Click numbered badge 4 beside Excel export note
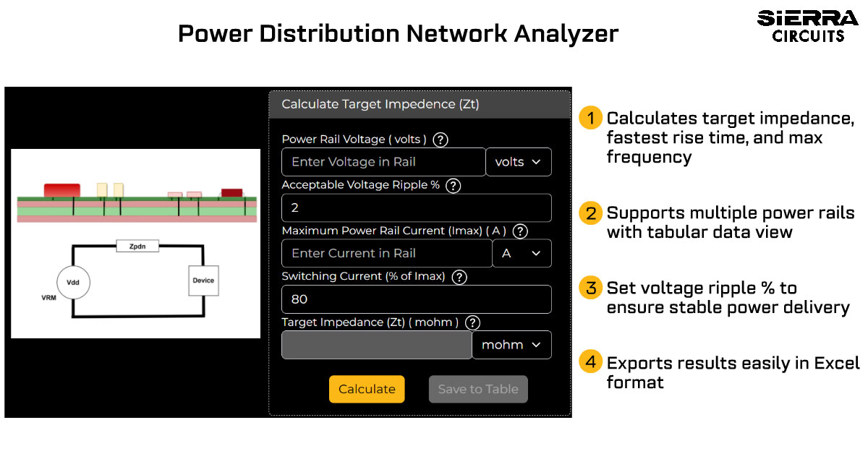Screen dimensions: 868x454 pyautogui.click(x=590, y=363)
